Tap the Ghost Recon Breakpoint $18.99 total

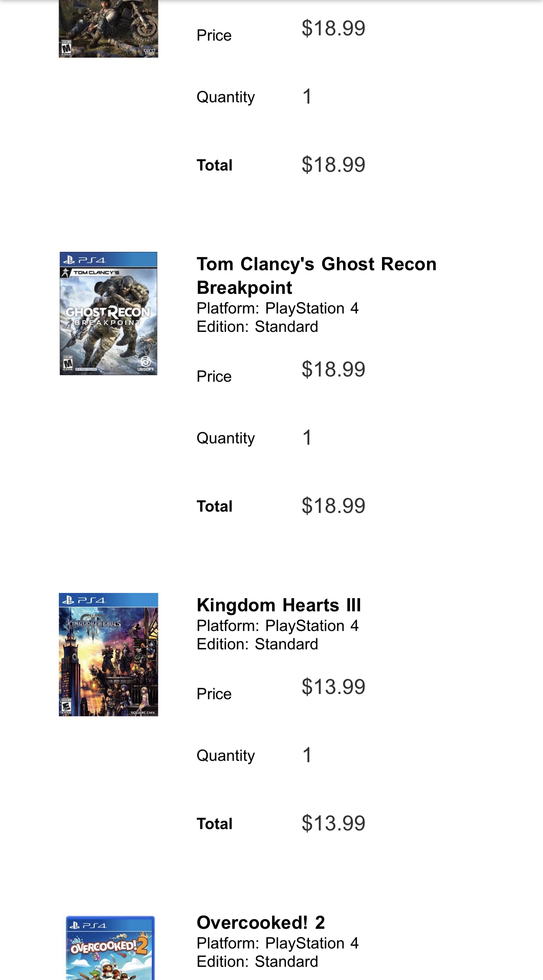click(333, 506)
